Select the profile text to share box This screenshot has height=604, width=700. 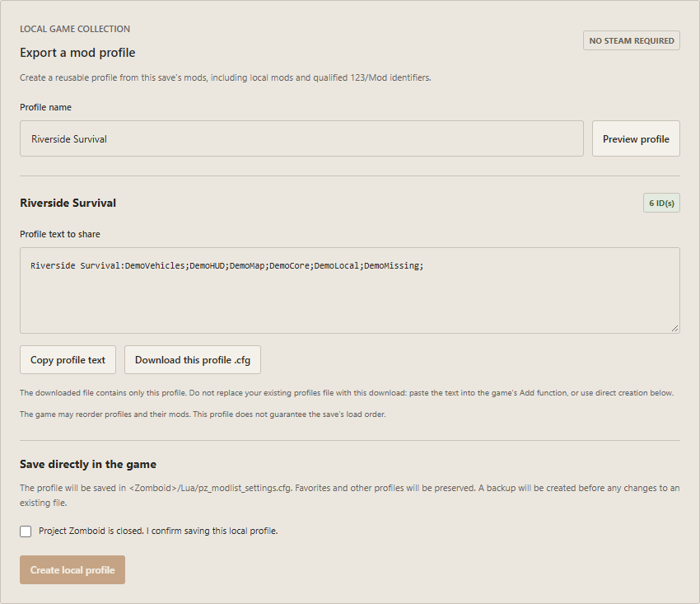click(x=349, y=290)
